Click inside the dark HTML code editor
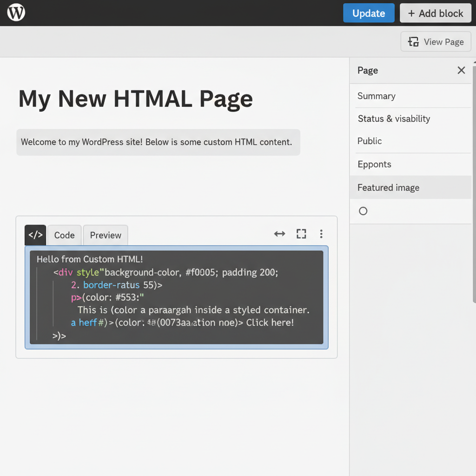Screen dimensions: 476x476 (176, 297)
